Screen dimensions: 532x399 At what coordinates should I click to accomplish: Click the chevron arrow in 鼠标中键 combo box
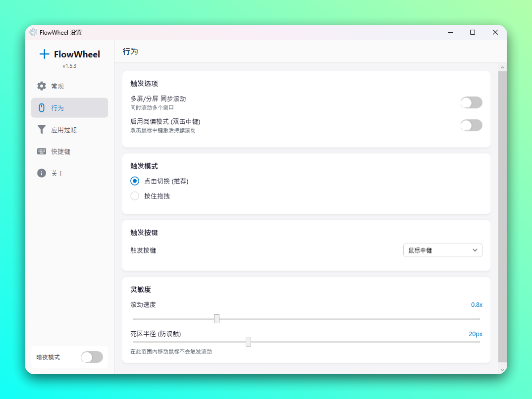(475, 250)
